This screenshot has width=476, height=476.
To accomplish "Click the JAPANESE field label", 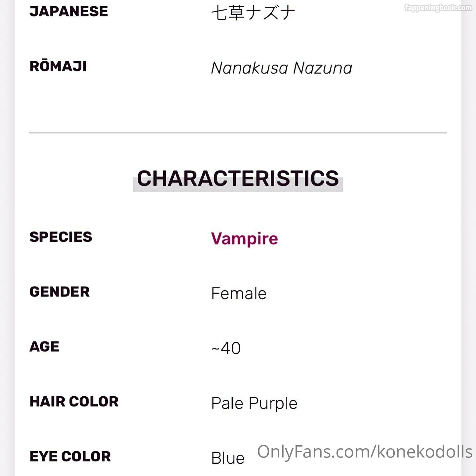I will pos(69,11).
